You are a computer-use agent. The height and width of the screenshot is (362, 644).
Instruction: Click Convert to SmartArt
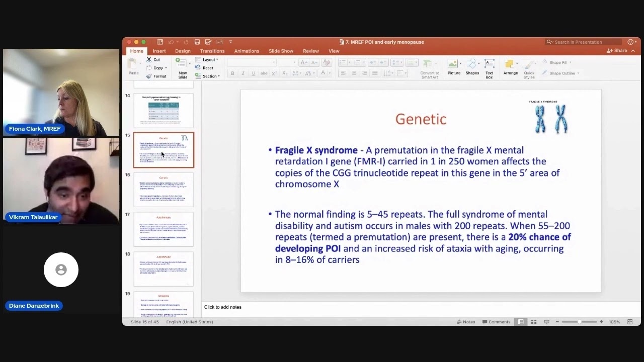(x=430, y=69)
